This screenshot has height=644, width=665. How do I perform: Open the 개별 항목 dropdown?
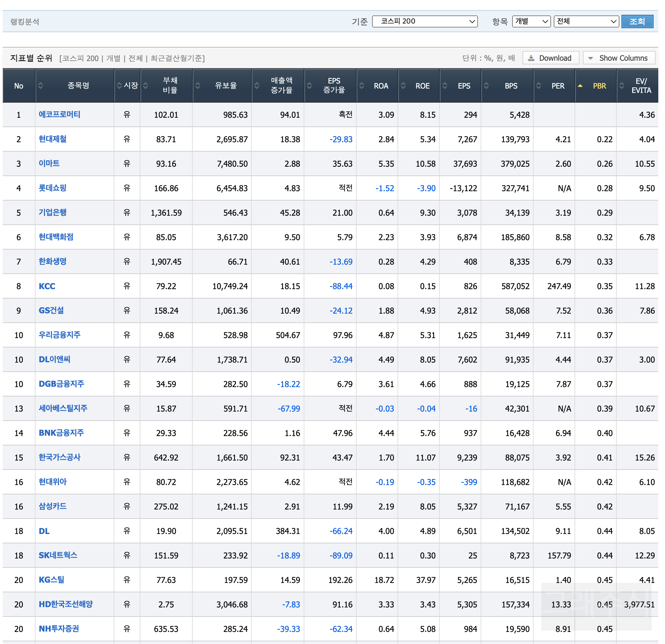[x=531, y=21]
